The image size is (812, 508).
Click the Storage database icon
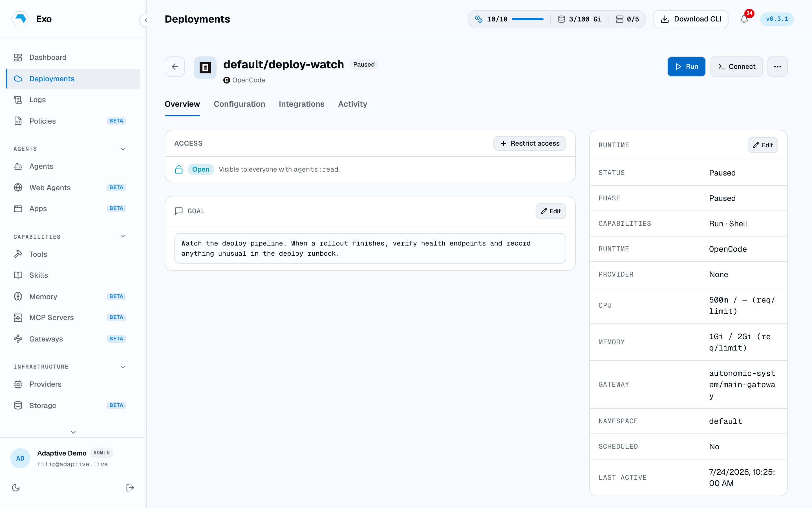[18, 405]
